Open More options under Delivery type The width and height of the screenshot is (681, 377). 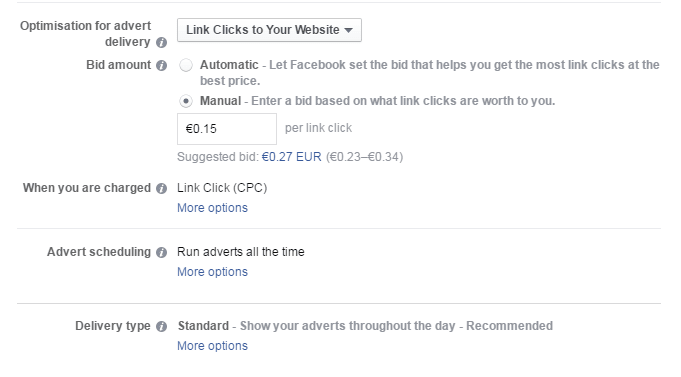coord(212,346)
